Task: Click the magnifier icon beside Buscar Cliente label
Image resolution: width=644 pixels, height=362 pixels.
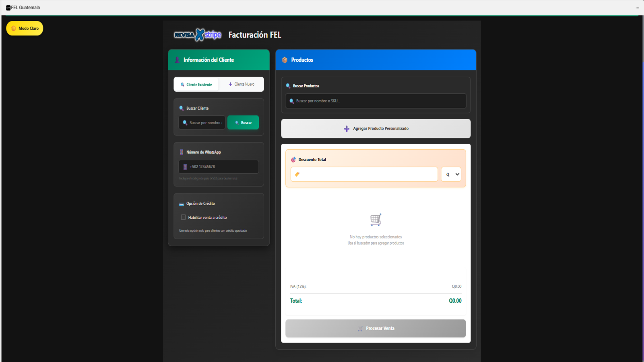Action: click(x=182, y=108)
